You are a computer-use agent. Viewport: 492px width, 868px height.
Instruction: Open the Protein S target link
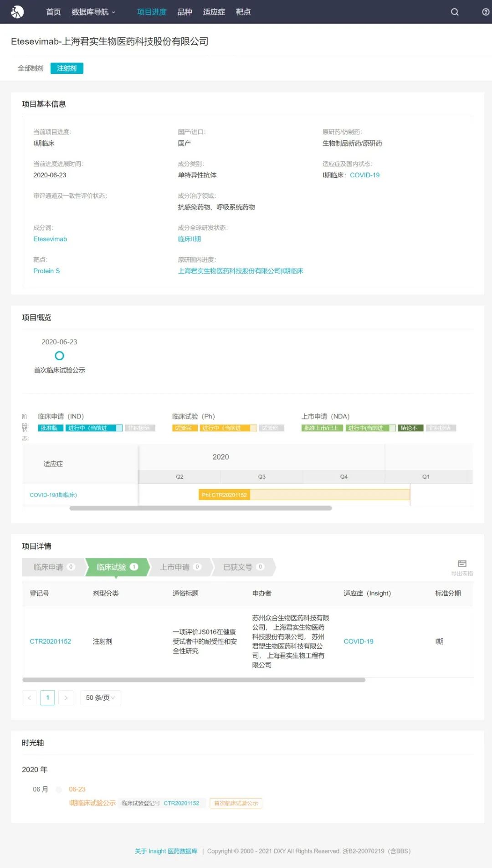(x=46, y=271)
